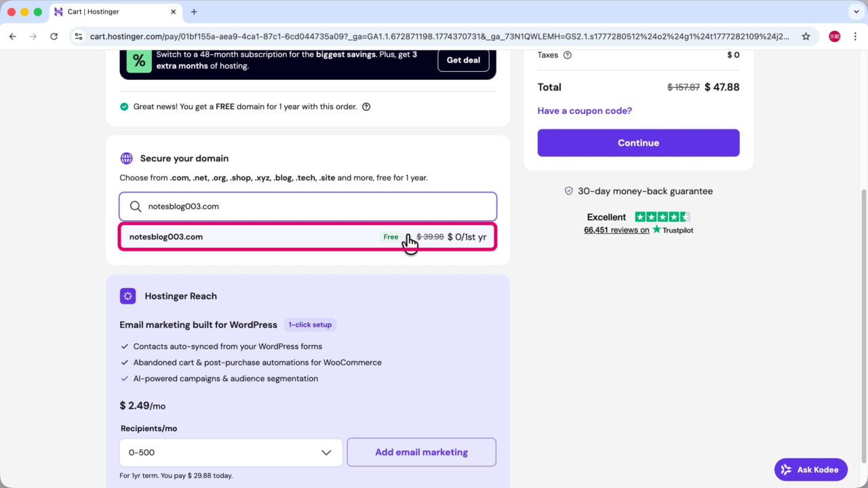This screenshot has height=488, width=868.
Task: Click the Continue button
Action: pyautogui.click(x=638, y=143)
